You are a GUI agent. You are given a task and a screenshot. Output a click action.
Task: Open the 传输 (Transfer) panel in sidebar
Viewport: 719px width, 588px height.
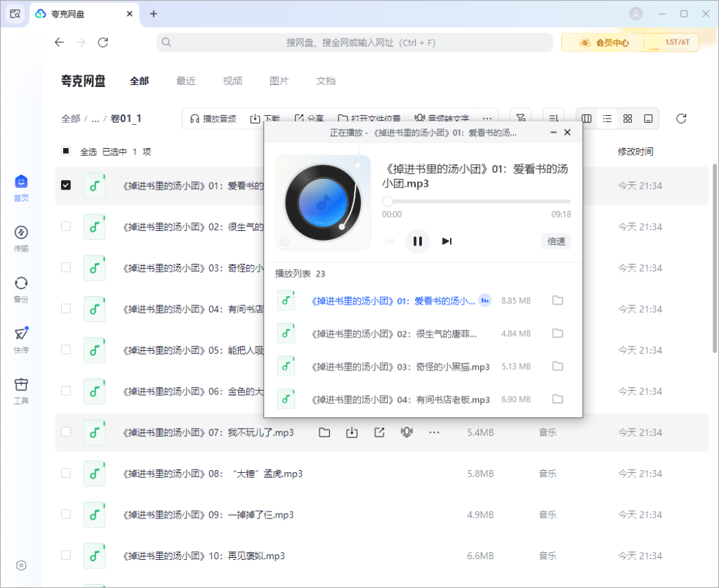(x=21, y=236)
